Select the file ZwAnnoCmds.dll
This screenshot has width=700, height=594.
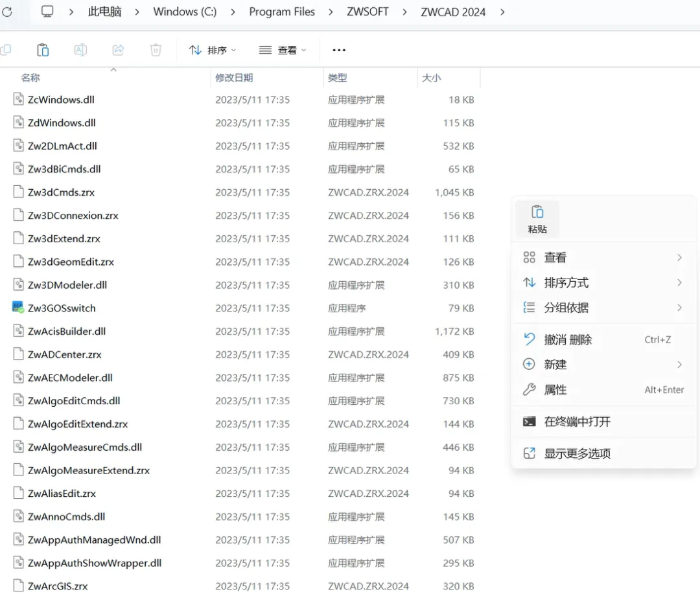(66, 517)
